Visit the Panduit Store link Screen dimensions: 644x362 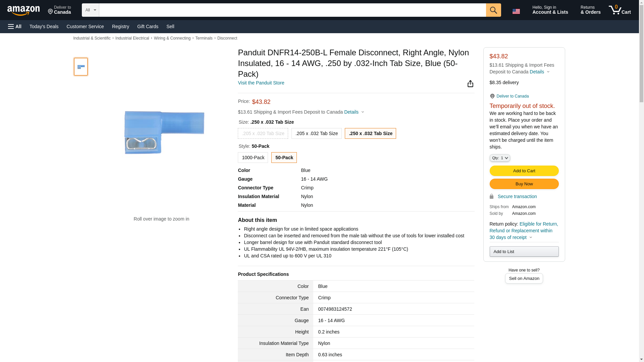261,83
